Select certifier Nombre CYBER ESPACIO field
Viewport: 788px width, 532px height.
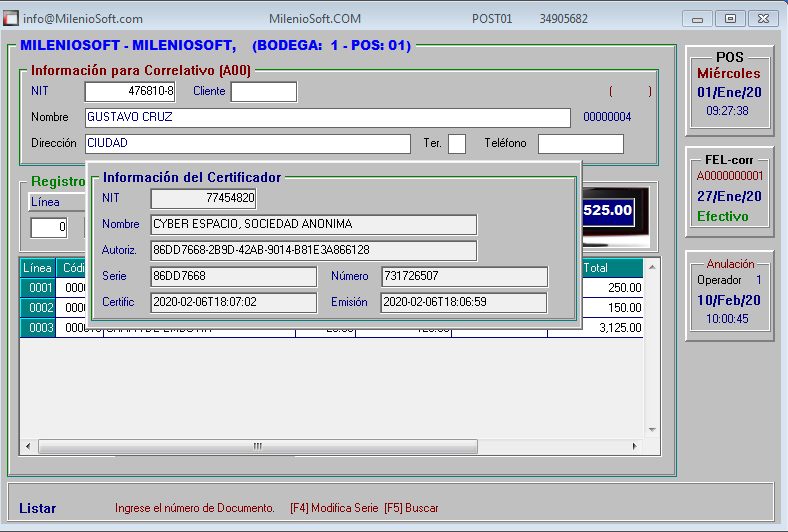pyautogui.click(x=314, y=225)
